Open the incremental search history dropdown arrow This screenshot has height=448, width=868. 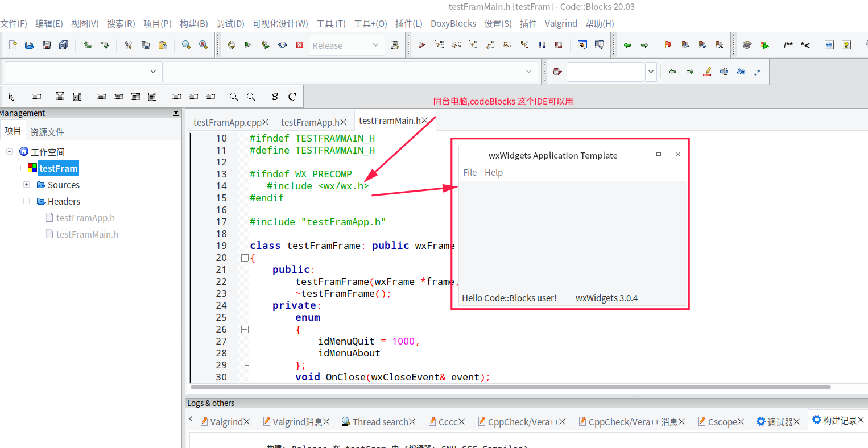pos(651,72)
